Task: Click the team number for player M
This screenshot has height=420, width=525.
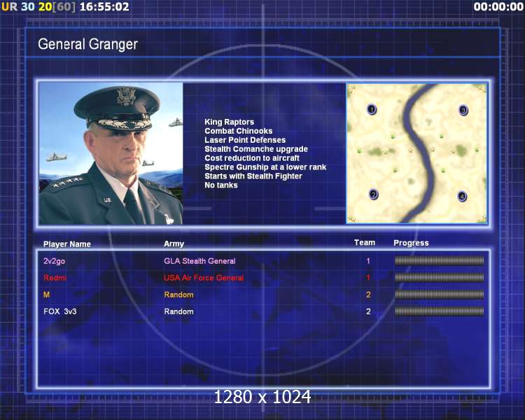Action: pos(368,295)
